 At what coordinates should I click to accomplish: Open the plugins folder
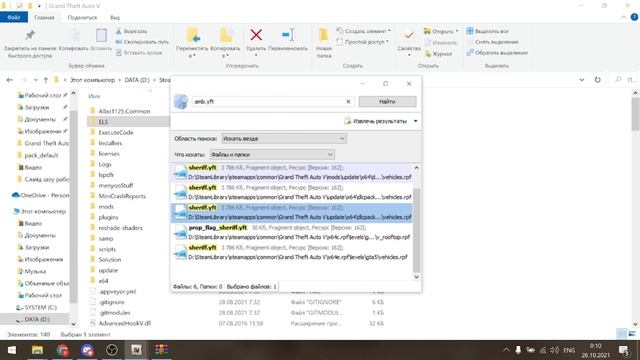point(108,217)
